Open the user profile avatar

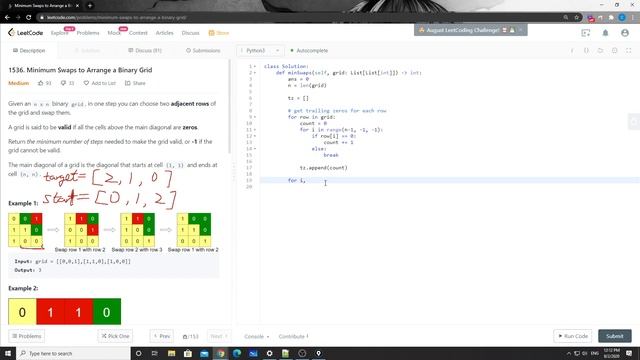click(x=625, y=33)
